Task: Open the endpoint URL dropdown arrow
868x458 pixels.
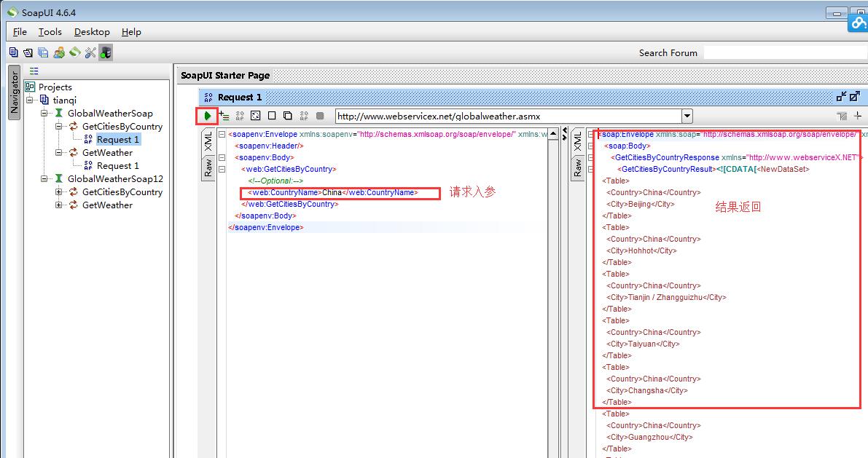Action: [687, 117]
